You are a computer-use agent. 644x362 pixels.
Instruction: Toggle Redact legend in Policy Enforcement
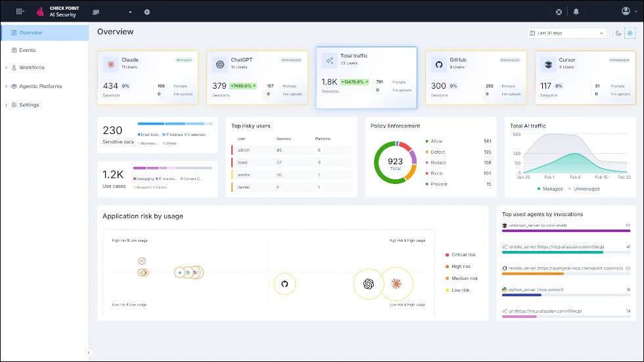[436, 162]
